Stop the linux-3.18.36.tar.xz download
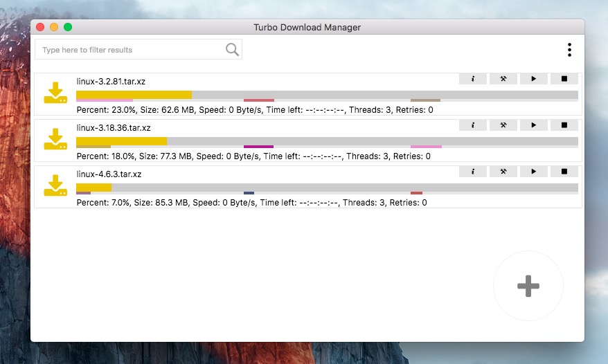 tap(564, 125)
